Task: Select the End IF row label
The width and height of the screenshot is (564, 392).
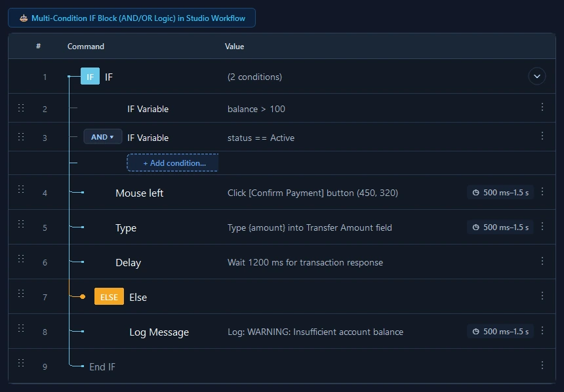Action: [102, 367]
